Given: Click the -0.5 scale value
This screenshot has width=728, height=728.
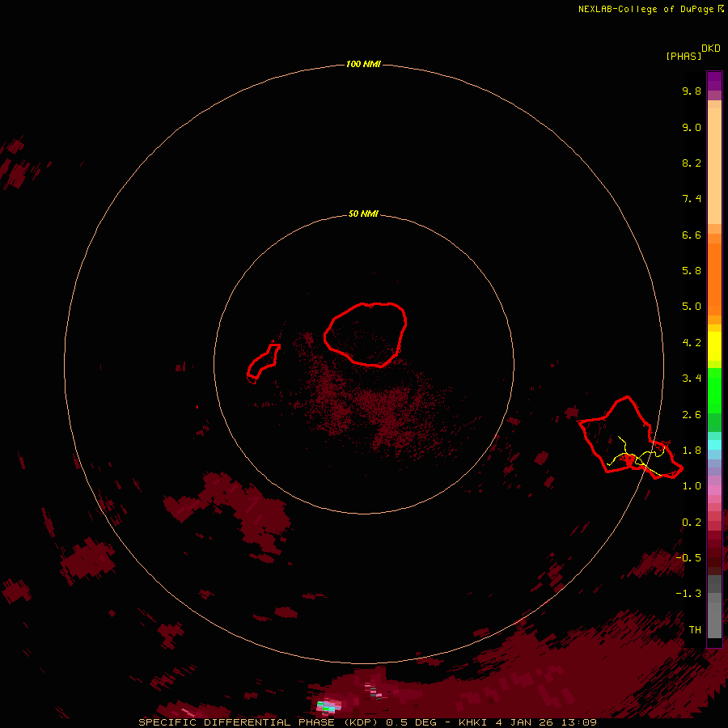Looking at the screenshot, I should click(x=688, y=558).
